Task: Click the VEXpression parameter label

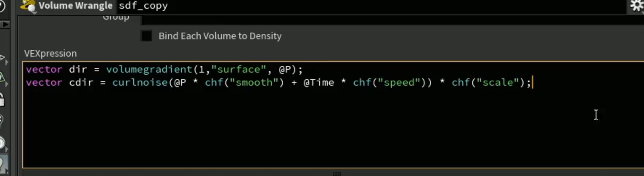Action: (x=50, y=53)
